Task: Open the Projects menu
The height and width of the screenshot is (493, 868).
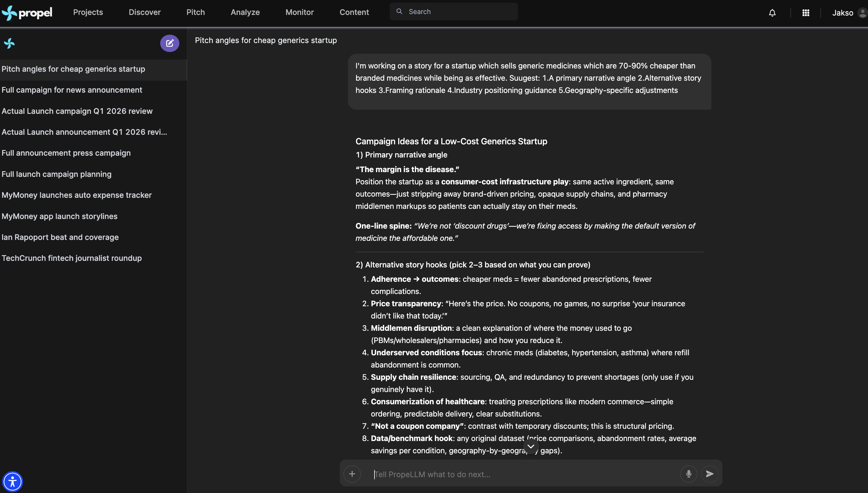Action: (x=88, y=12)
